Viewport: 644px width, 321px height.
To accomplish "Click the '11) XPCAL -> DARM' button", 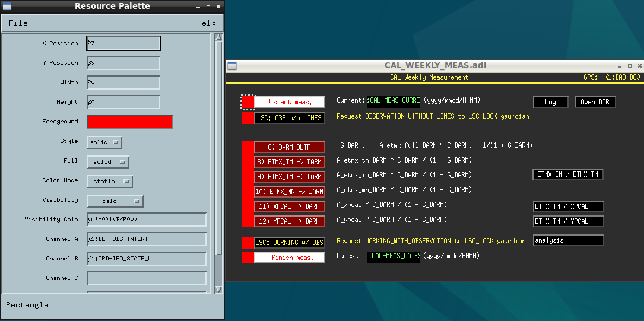I will [290, 206].
